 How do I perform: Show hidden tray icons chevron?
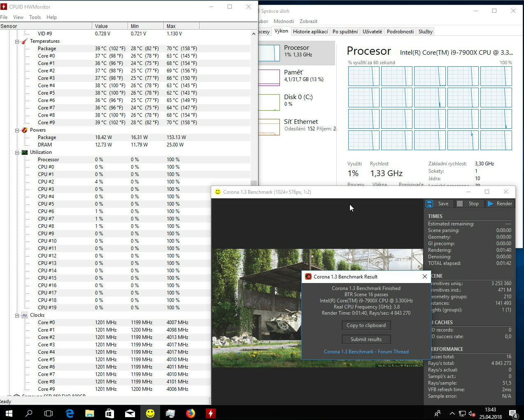pyautogui.click(x=452, y=413)
